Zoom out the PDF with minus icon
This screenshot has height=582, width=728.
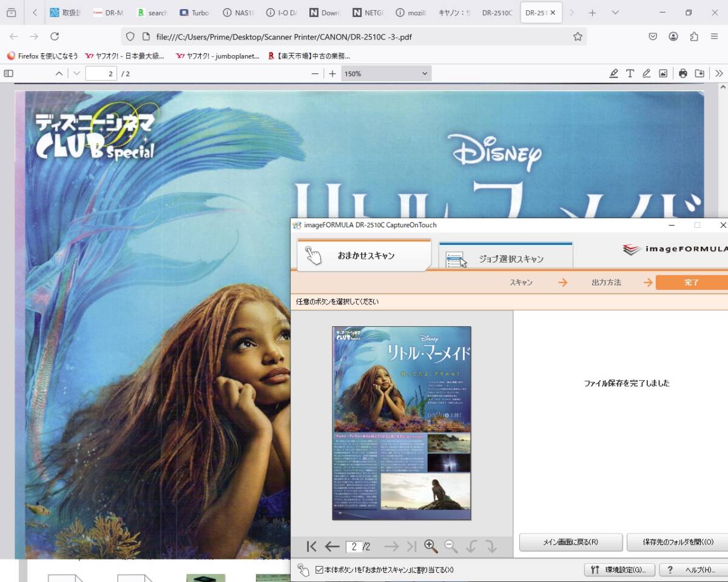(x=315, y=73)
